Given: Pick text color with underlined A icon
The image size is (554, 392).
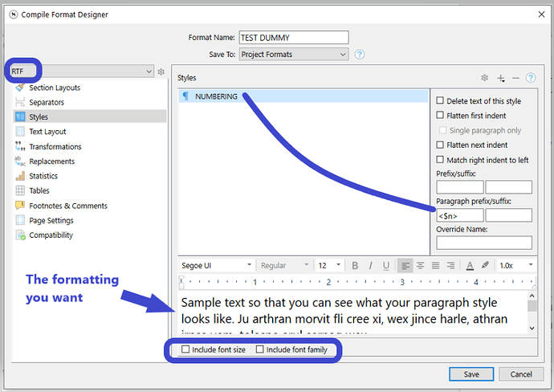Looking at the screenshot, I should coord(470,265).
